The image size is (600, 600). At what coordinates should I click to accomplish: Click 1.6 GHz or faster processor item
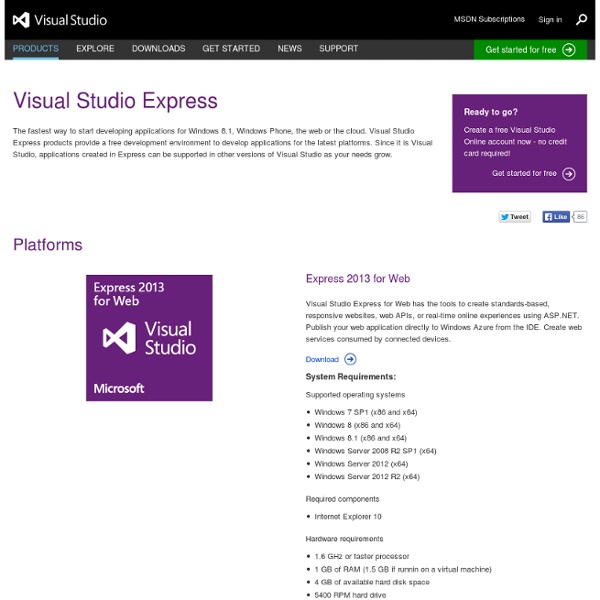[362, 556]
